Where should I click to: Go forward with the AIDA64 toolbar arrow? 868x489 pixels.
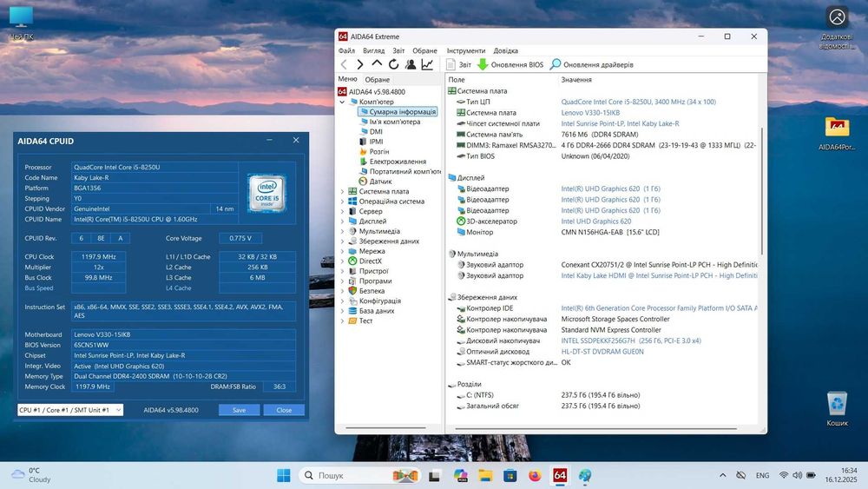(x=360, y=65)
